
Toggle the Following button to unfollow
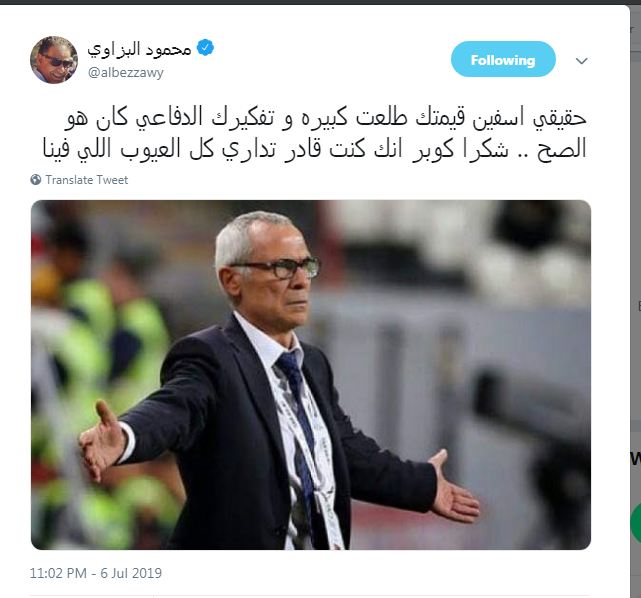tap(503, 59)
